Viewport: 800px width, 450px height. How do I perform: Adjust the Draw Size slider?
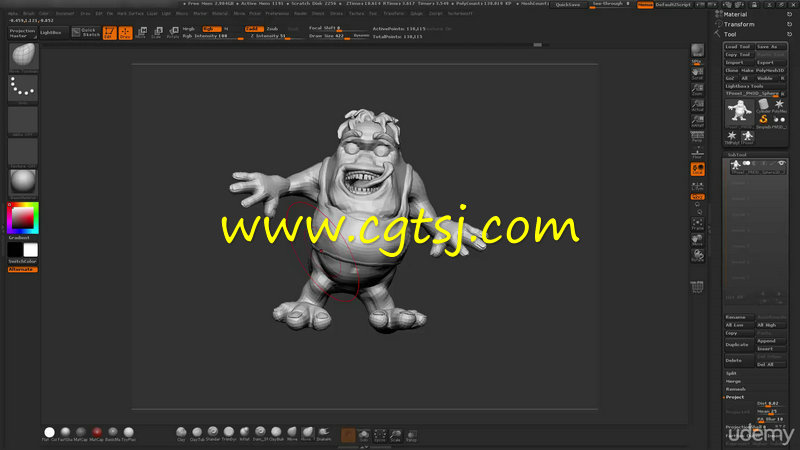click(329, 36)
